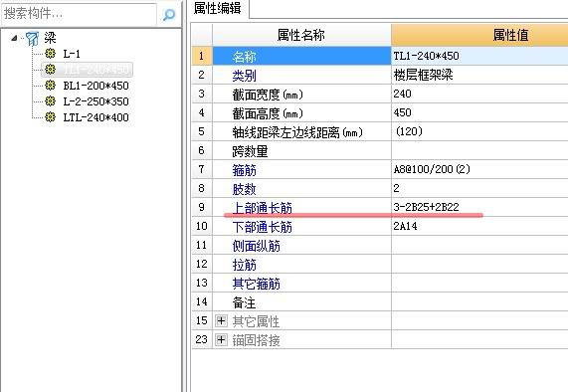Screen dimensions: 568x392
Task: Click the 下部通长筋 property name
Action: click(263, 227)
